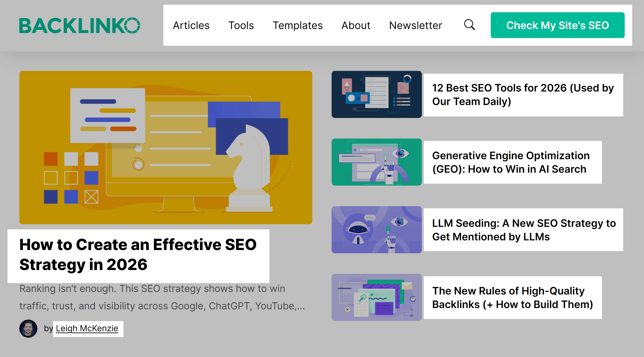Click Leigh McKenzie's avatar photo
The image size is (644, 357).
point(28,329)
